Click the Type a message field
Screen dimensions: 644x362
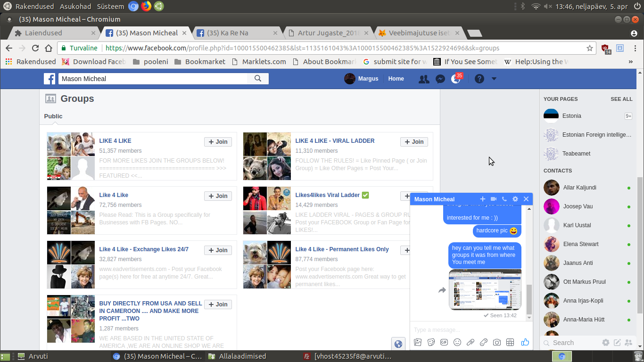click(x=471, y=329)
